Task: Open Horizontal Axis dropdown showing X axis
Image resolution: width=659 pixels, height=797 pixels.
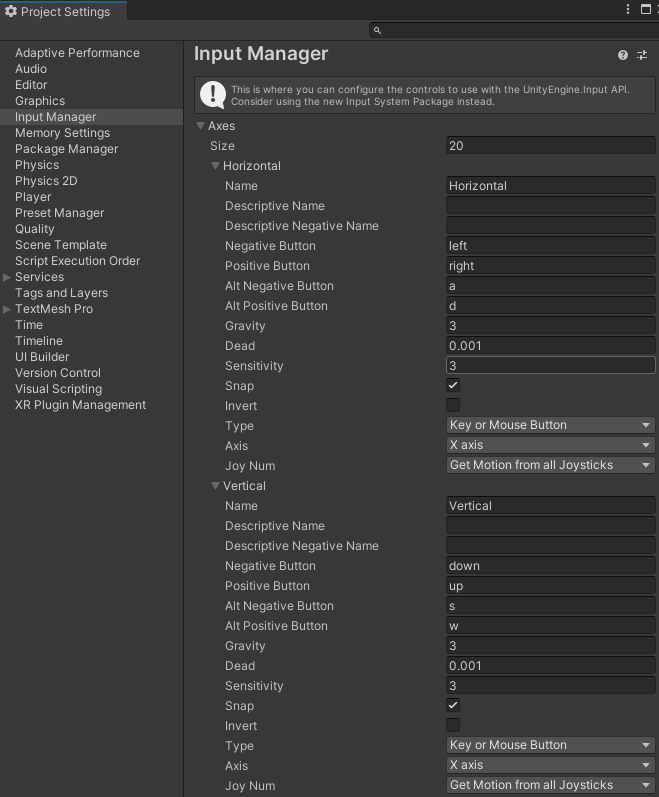Action: pos(550,445)
